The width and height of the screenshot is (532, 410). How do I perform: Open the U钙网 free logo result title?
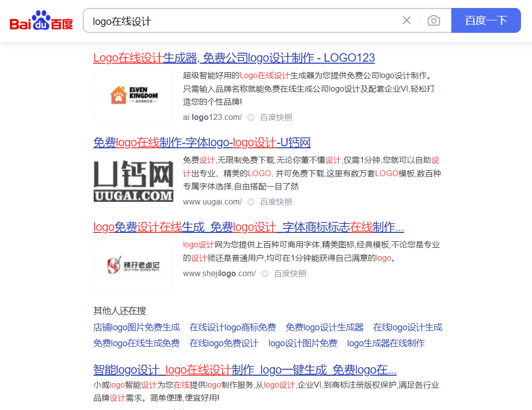coord(202,143)
